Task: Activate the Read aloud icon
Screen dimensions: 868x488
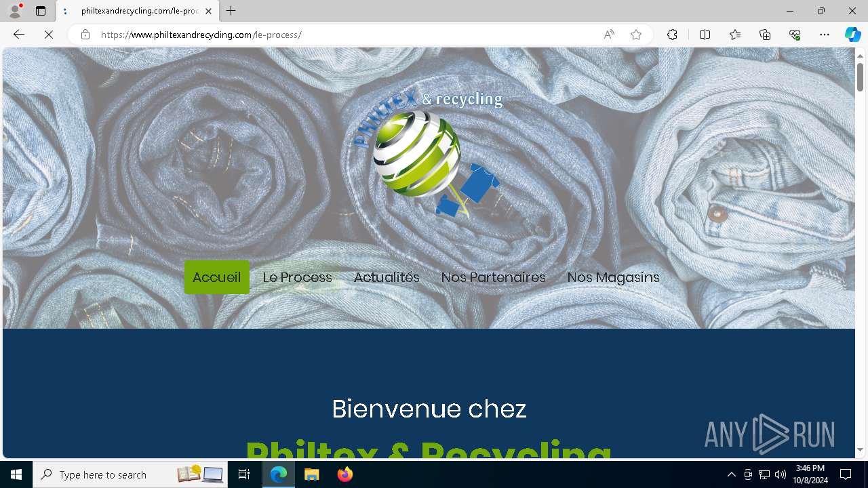Action: (609, 35)
